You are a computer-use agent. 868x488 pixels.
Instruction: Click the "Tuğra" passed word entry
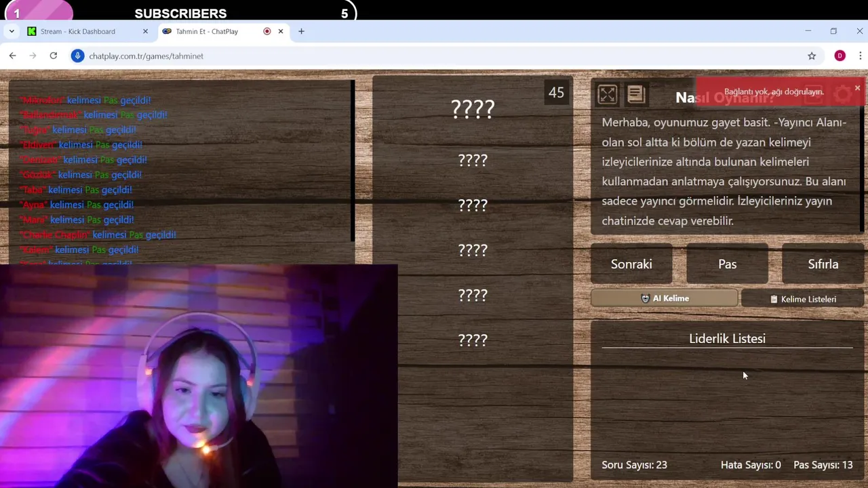(x=78, y=130)
